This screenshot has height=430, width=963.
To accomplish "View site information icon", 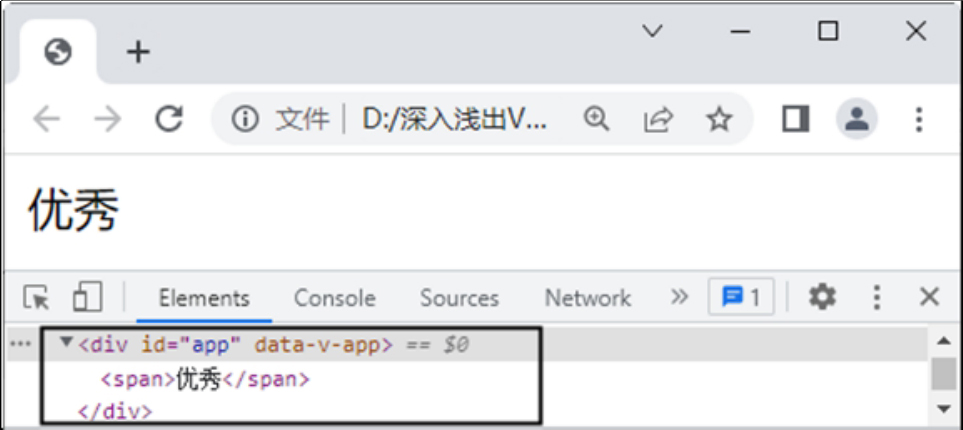I will pos(244,119).
